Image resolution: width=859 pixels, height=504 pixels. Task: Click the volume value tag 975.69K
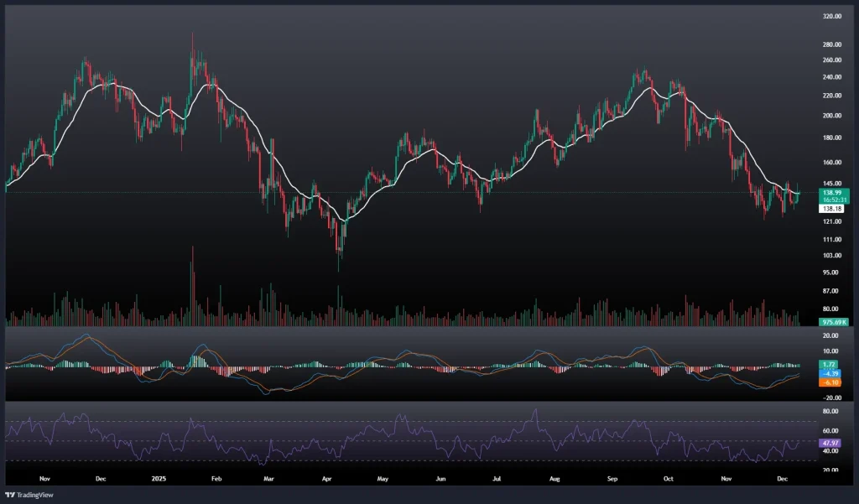(833, 322)
